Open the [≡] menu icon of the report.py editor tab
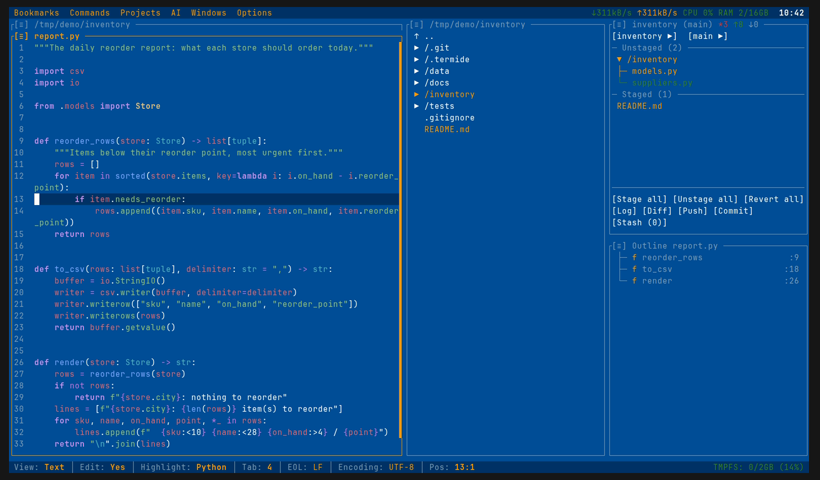This screenshot has height=480, width=820. click(x=21, y=36)
